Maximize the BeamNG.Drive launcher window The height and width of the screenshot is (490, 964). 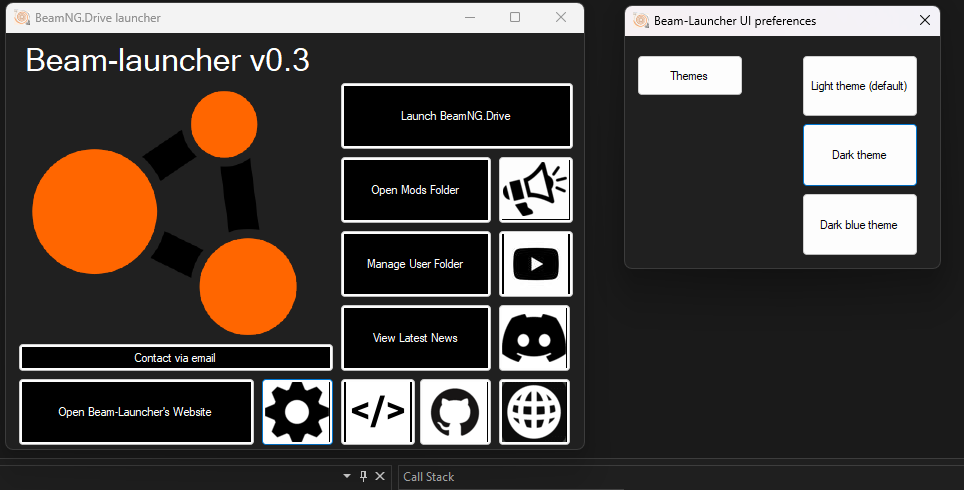click(515, 17)
